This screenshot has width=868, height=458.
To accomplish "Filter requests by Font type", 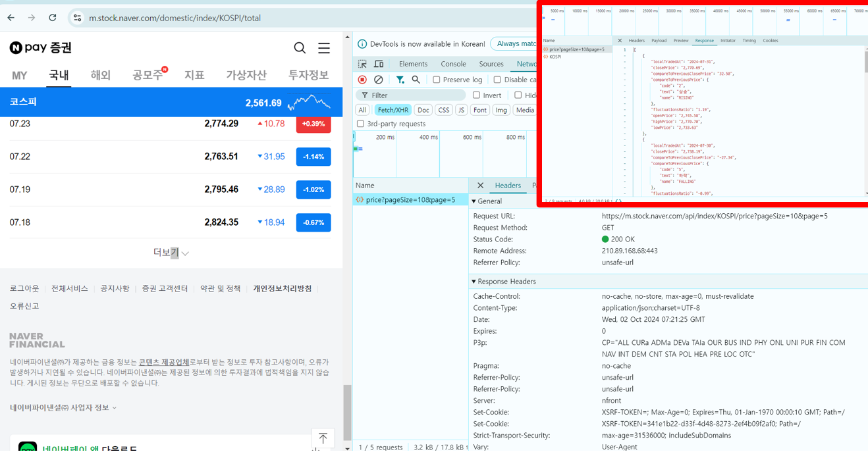I will pos(480,110).
